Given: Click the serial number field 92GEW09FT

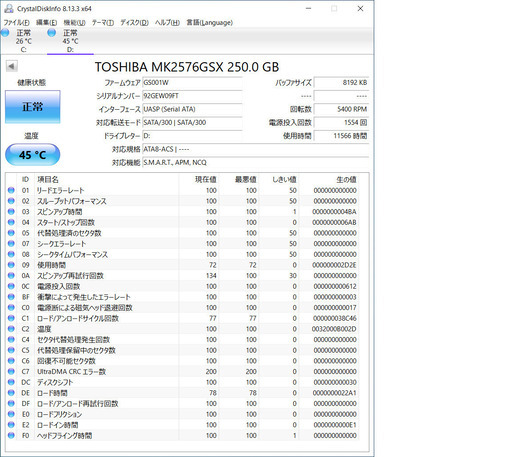Looking at the screenshot, I should coord(192,96).
